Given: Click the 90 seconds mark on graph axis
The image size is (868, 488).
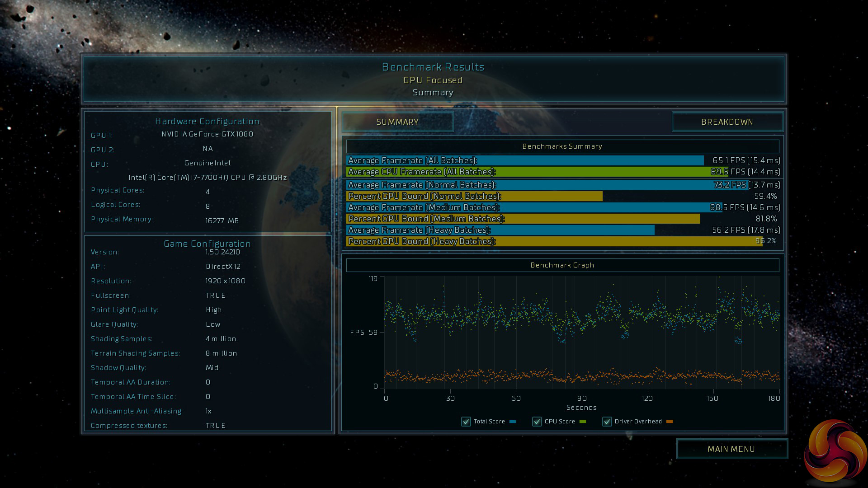Looking at the screenshot, I should pos(581,398).
